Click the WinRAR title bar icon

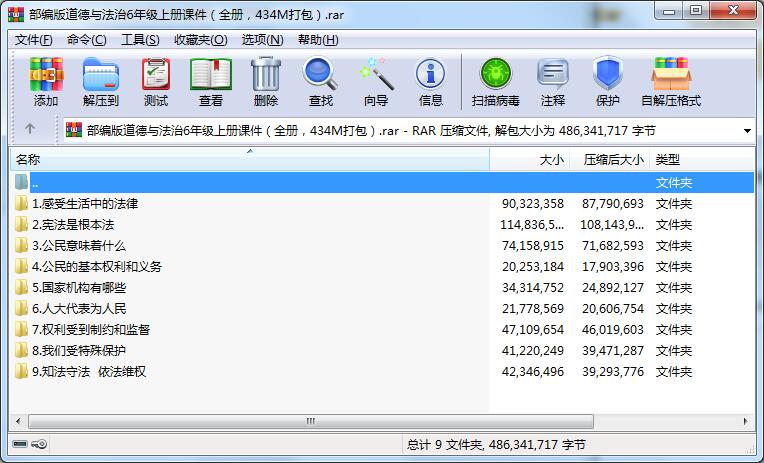click(16, 15)
